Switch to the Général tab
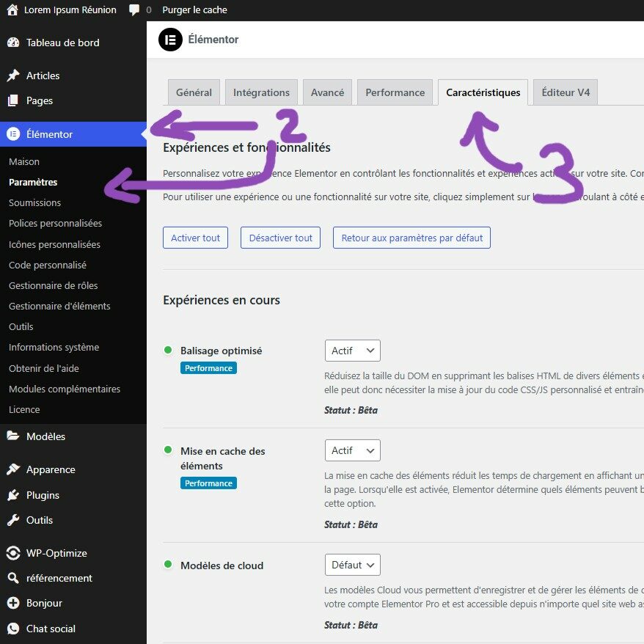The width and height of the screenshot is (644, 644). click(x=194, y=92)
